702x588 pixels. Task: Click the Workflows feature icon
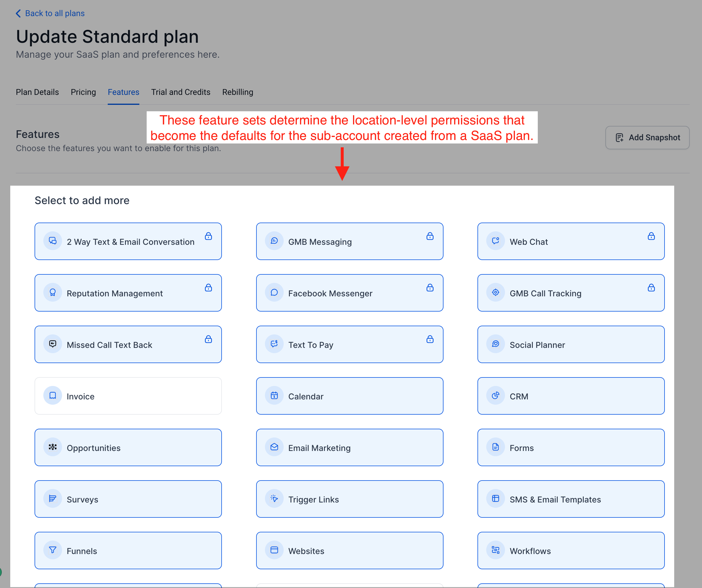[495, 550]
